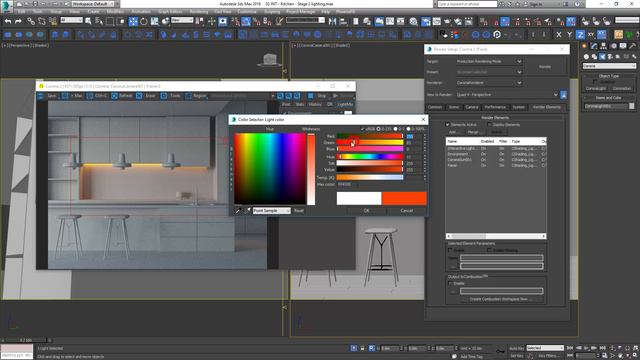Viewport: 640px width, 360px height.
Task: Click lock icon beside View to Render
Action: tap(563, 95)
